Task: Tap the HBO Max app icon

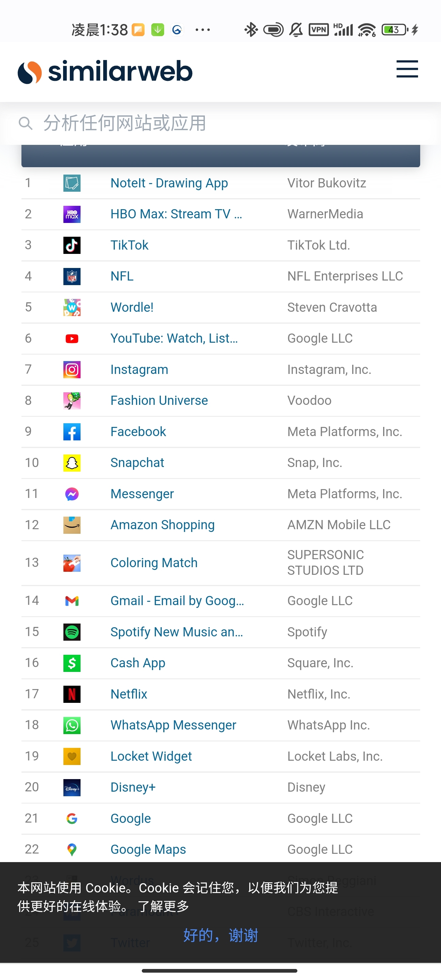Action: tap(72, 214)
